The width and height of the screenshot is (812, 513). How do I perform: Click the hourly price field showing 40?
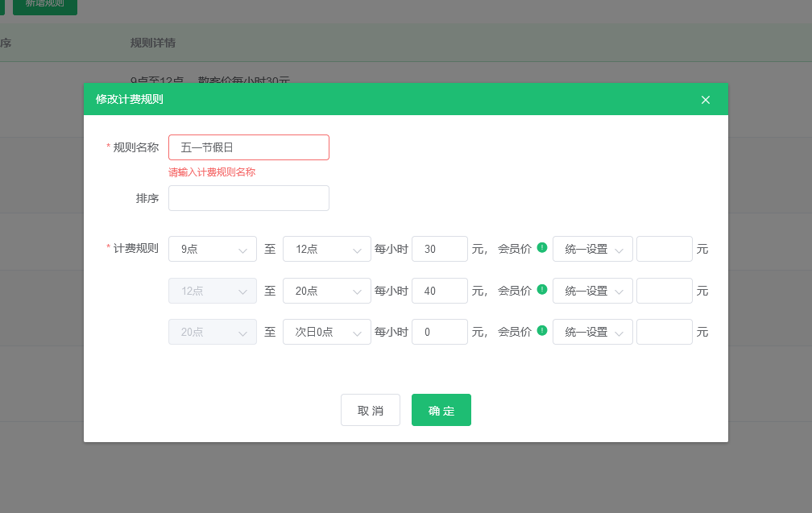[x=440, y=291]
